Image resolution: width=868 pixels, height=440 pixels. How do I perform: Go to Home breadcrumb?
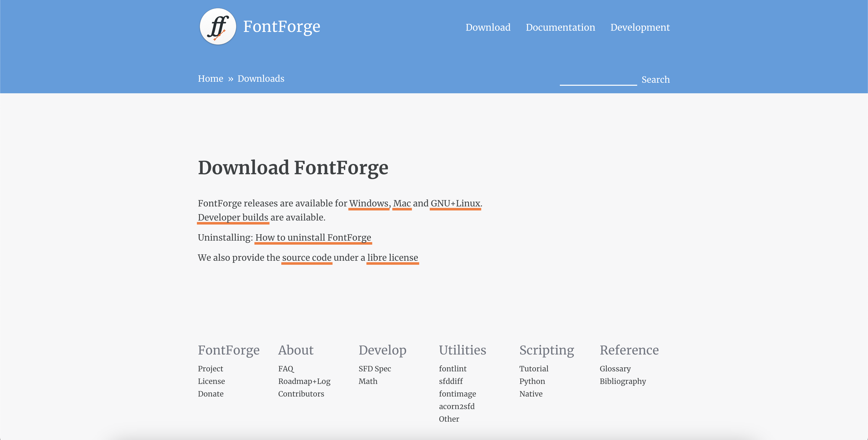[211, 79]
